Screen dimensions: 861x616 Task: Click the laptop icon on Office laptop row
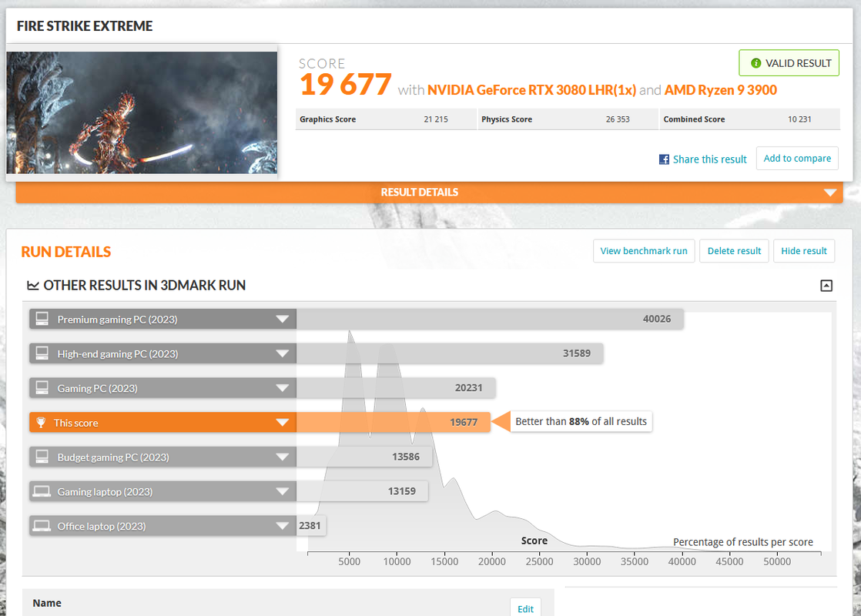42,526
